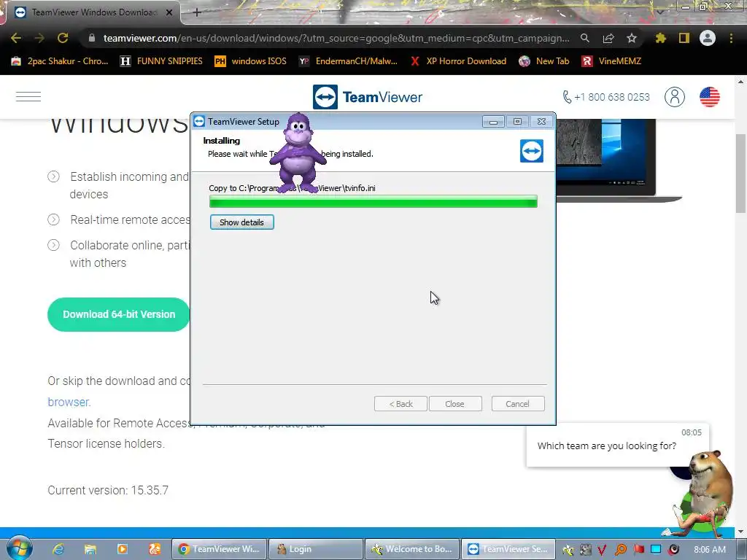Open the windows ISOS bookmark
The width and height of the screenshot is (747, 560).
[x=251, y=61]
